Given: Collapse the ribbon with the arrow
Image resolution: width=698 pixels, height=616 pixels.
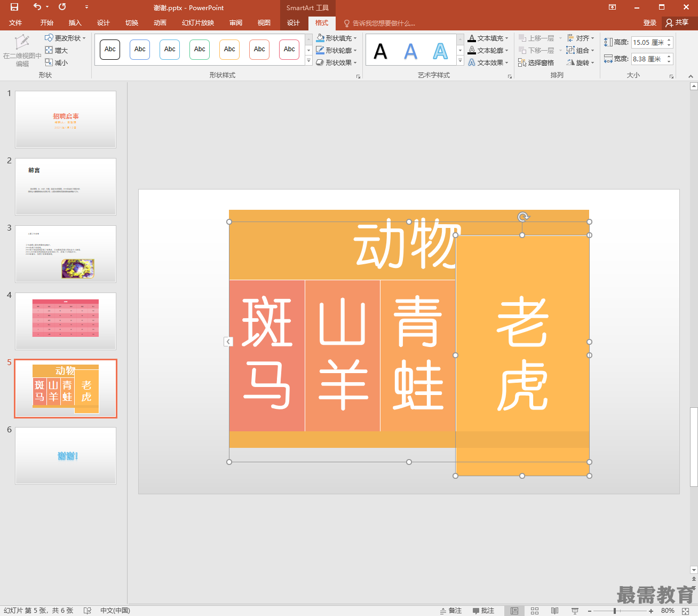Looking at the screenshot, I should pos(691,76).
